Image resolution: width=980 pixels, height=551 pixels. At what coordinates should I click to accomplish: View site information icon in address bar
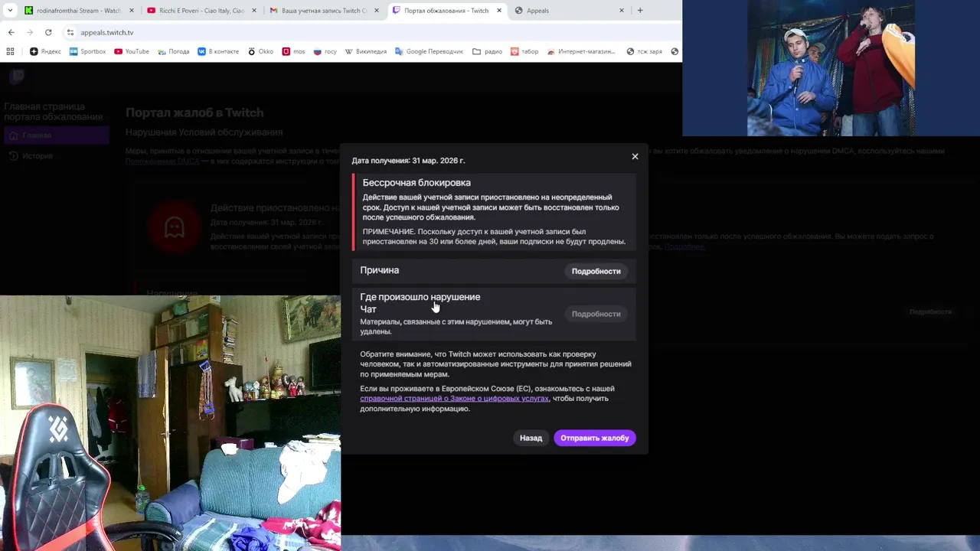click(70, 32)
